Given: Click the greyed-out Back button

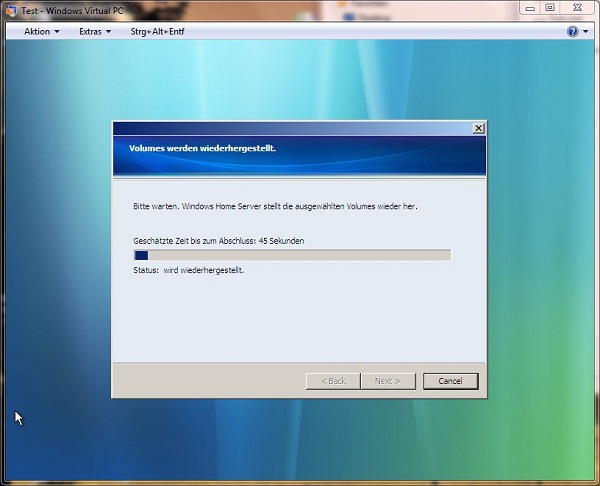Looking at the screenshot, I should click(333, 381).
